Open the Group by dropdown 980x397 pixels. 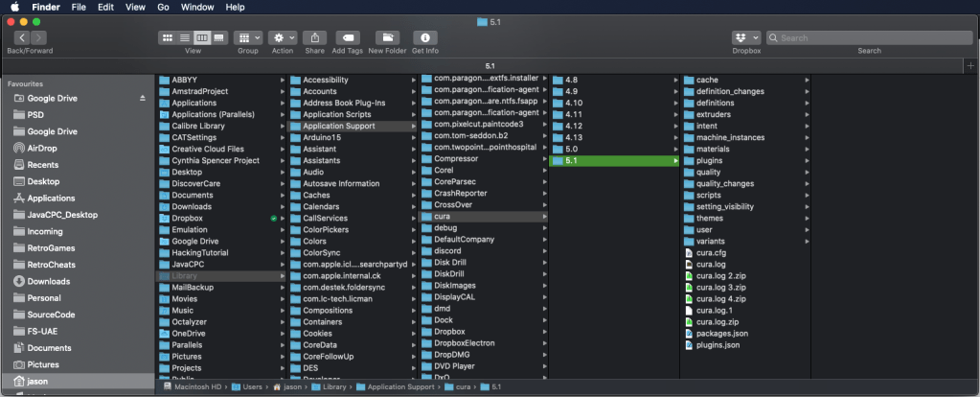247,37
